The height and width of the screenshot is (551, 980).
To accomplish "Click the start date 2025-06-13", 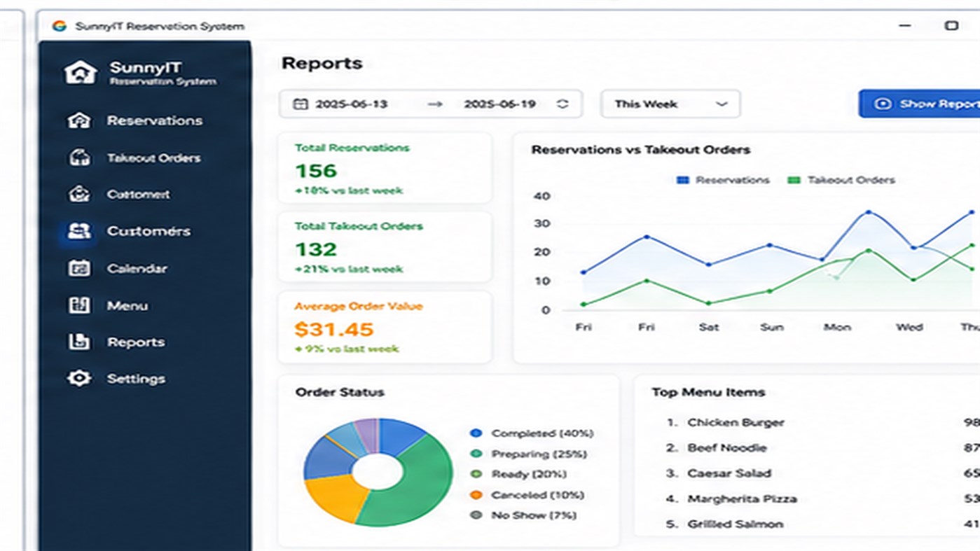I will tap(351, 104).
